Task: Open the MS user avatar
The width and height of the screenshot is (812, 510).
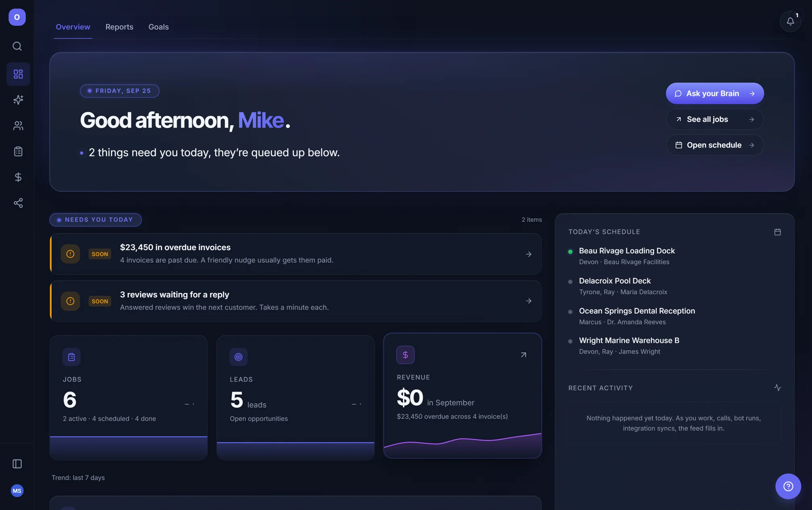Action: pyautogui.click(x=17, y=491)
